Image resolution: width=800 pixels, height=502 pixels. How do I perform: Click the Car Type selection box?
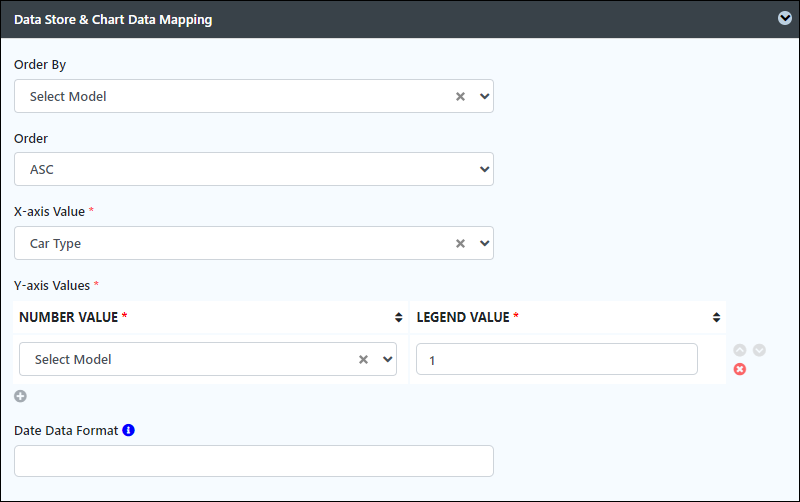pyautogui.click(x=254, y=243)
